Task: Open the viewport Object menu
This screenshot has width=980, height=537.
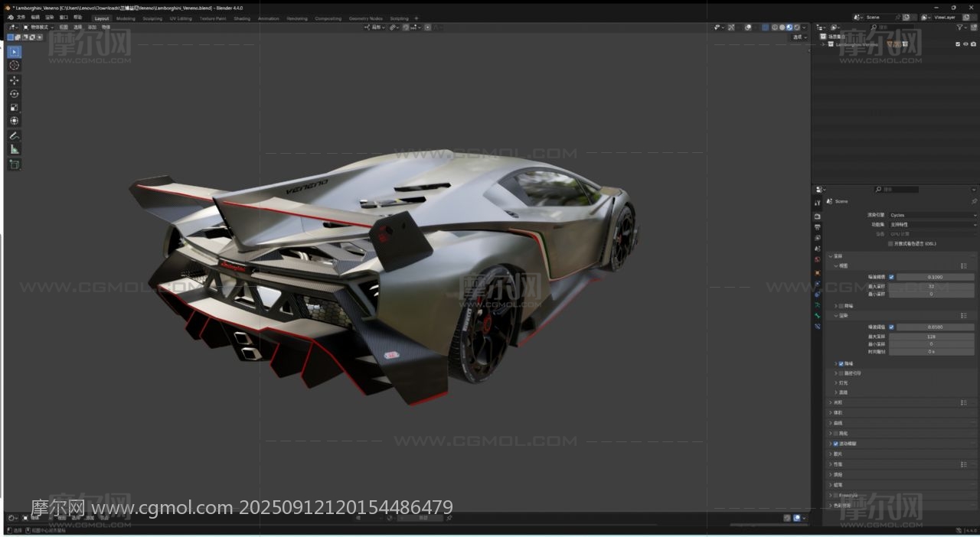Action: click(106, 27)
